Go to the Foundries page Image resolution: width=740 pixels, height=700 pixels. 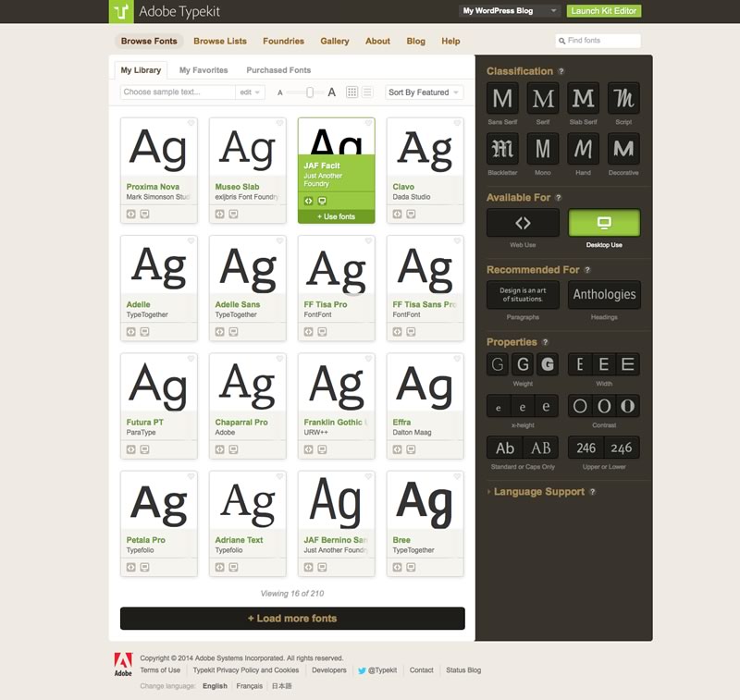pos(284,41)
